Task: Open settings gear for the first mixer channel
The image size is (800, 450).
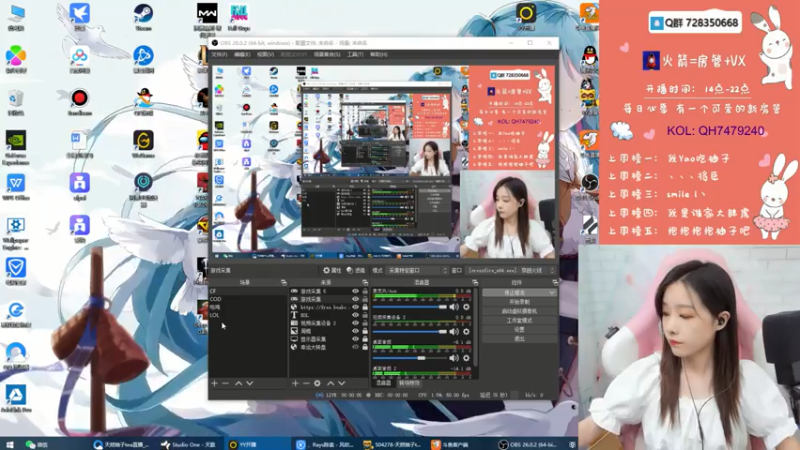Action: point(466,307)
